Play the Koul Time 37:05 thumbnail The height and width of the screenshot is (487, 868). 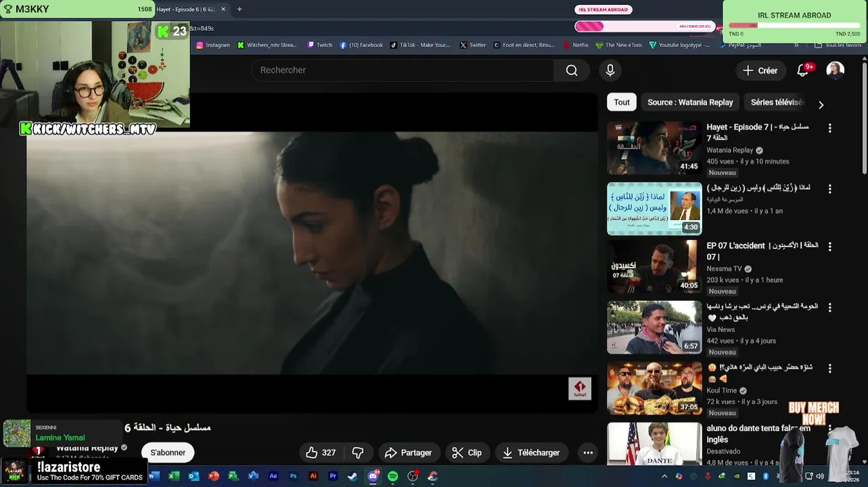pos(654,388)
